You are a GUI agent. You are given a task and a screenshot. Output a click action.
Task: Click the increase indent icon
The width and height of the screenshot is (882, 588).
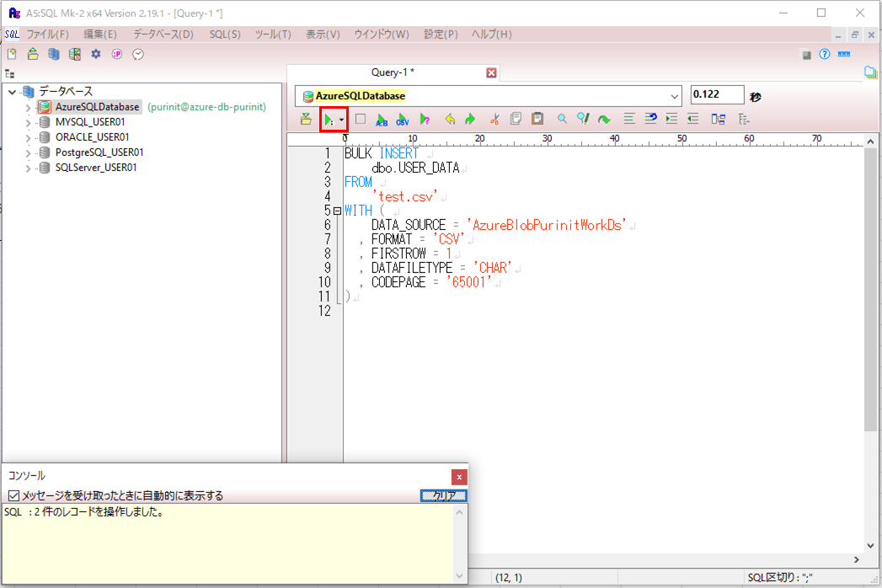coord(671,118)
